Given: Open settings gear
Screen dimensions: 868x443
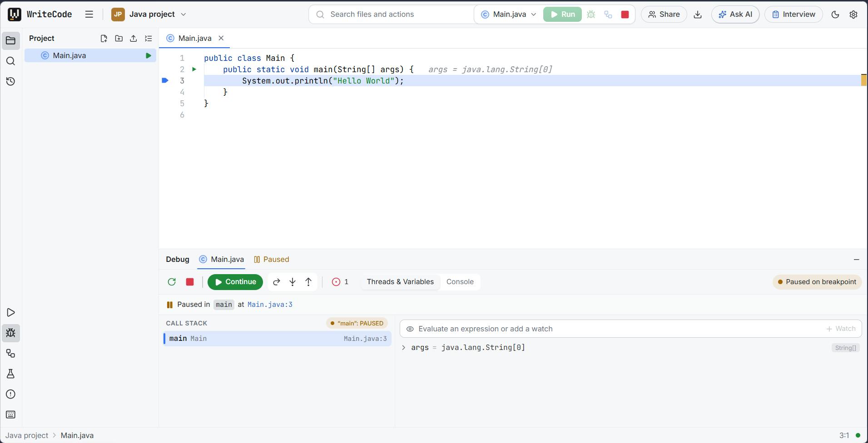Looking at the screenshot, I should [853, 15].
